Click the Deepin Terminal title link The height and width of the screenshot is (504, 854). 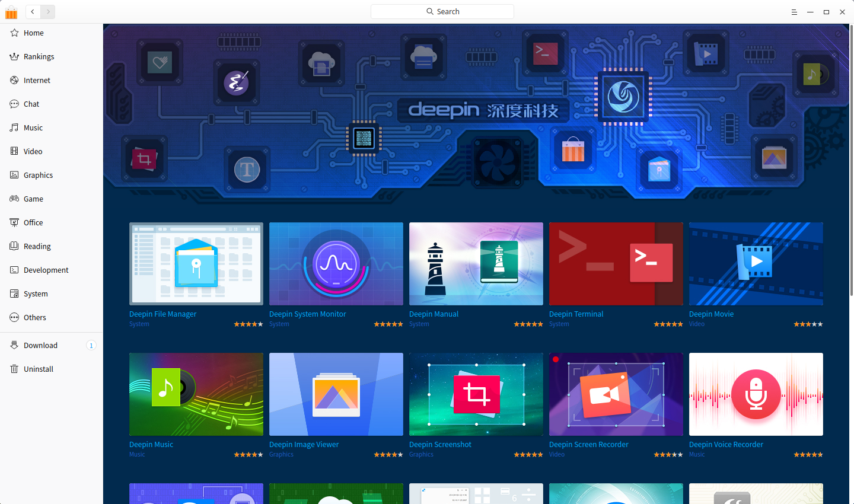[x=576, y=314]
